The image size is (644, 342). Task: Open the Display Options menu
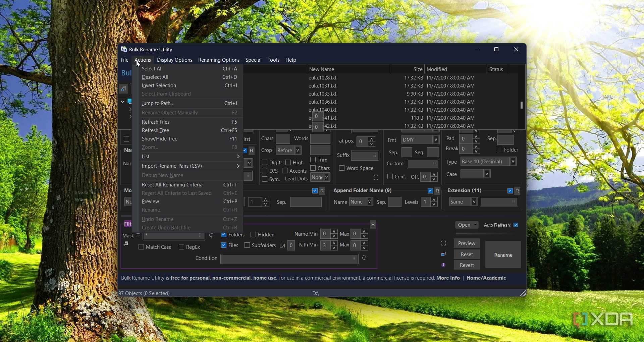click(x=174, y=60)
